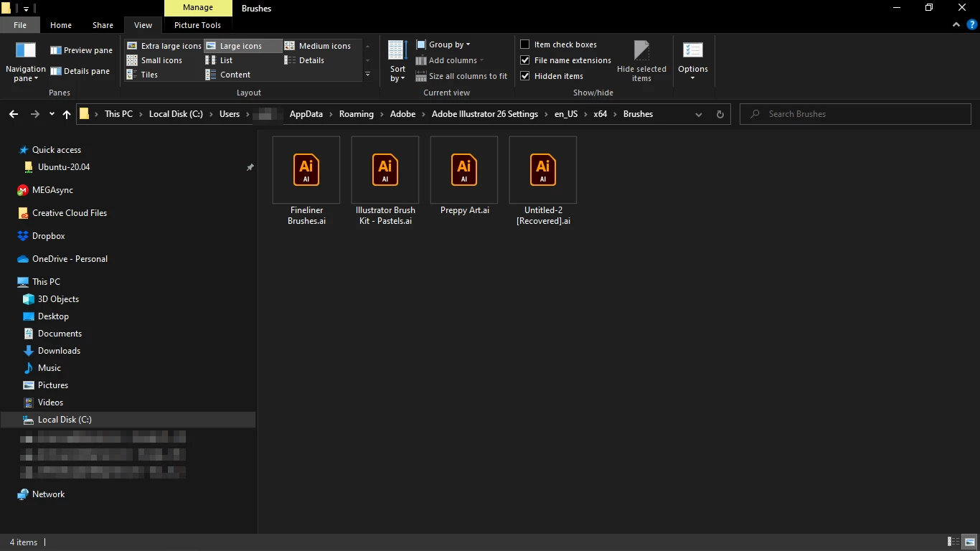Click the Search Brushes field
This screenshot has height=551, width=980.
coord(855,114)
